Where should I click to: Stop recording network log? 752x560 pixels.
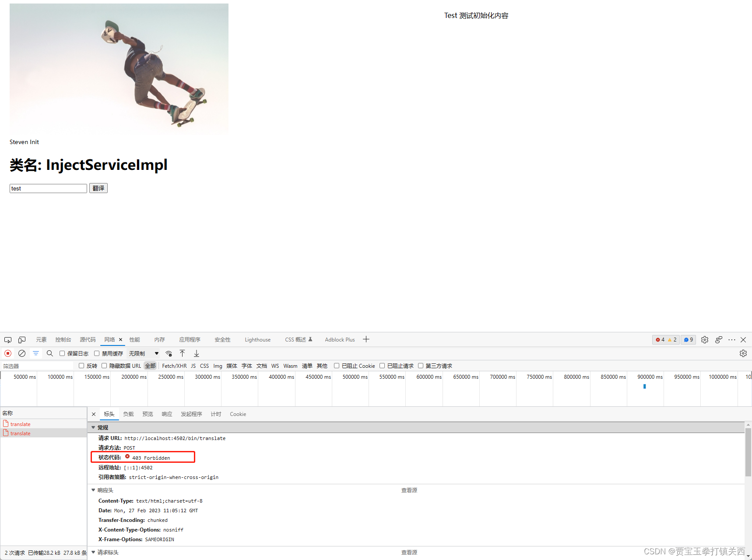pos(8,353)
